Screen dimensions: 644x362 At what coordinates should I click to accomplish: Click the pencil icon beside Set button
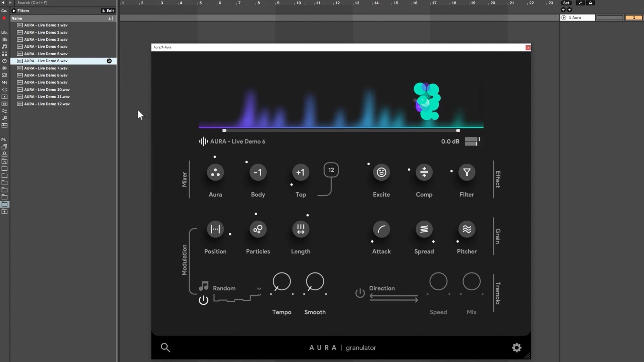[x=580, y=3]
